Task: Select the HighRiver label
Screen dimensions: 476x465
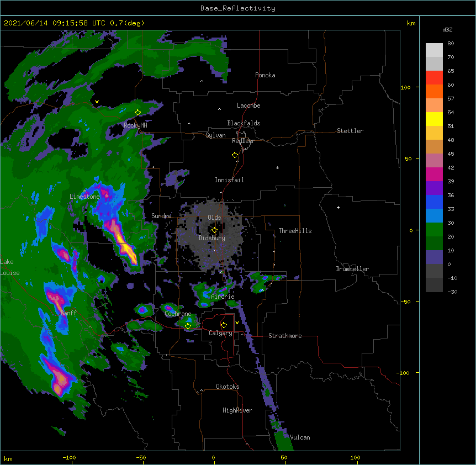Action: (237, 410)
